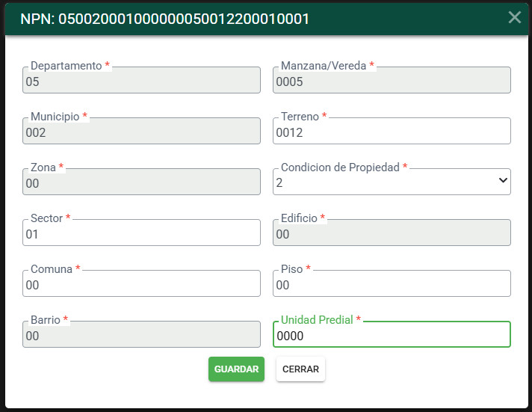Click the Barrio field
532x412 pixels.
tap(141, 334)
